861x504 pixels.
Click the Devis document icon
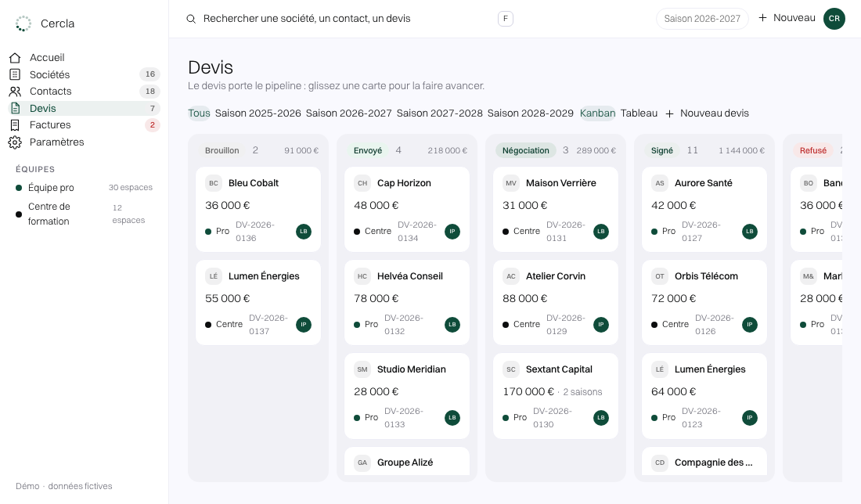[15, 108]
